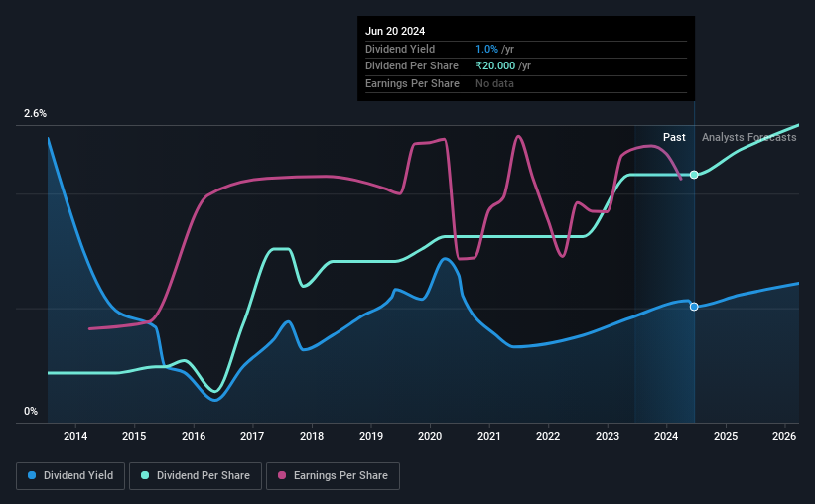The width and height of the screenshot is (815, 504).
Task: Click the 'Jun 20 2024' tooltip date
Action: (395, 31)
